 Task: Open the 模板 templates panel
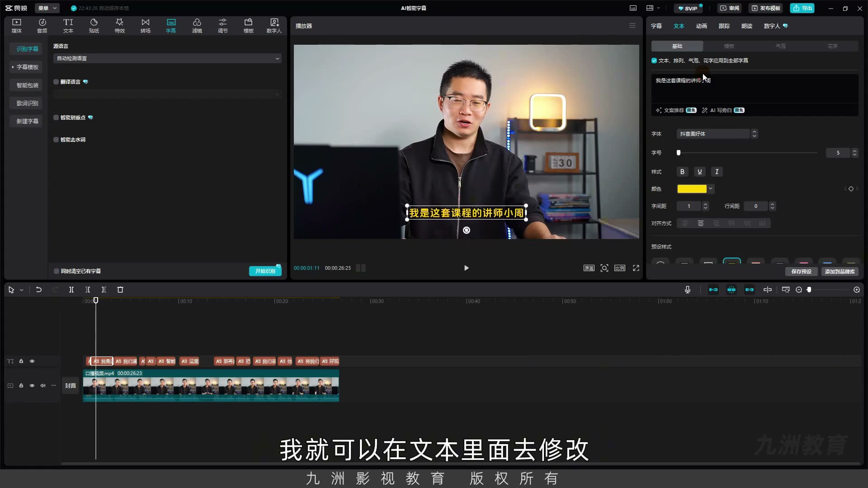pyautogui.click(x=248, y=26)
